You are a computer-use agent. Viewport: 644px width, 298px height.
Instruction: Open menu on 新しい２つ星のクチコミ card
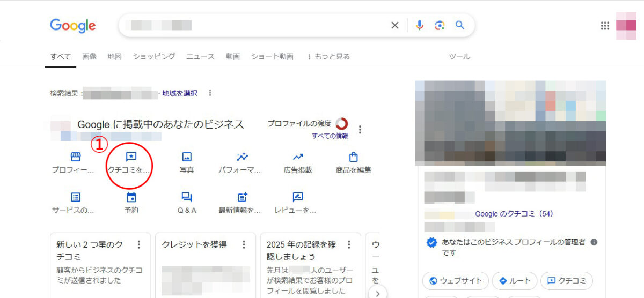pos(138,244)
